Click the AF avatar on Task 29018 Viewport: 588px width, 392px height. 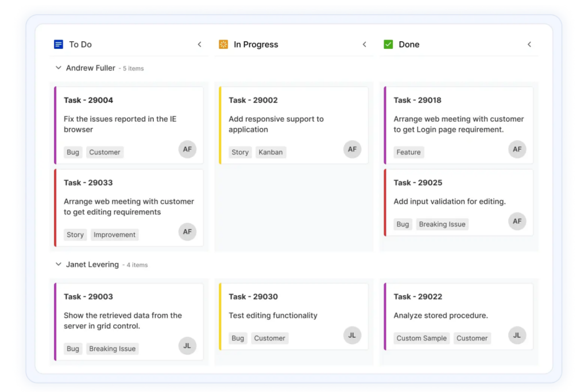[517, 149]
